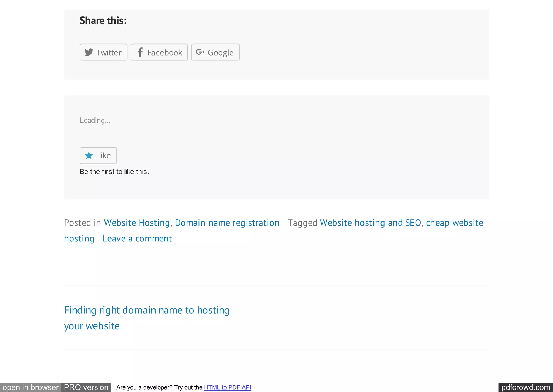Open Finding right domain name post
This screenshot has width=553, height=392.
147,318
